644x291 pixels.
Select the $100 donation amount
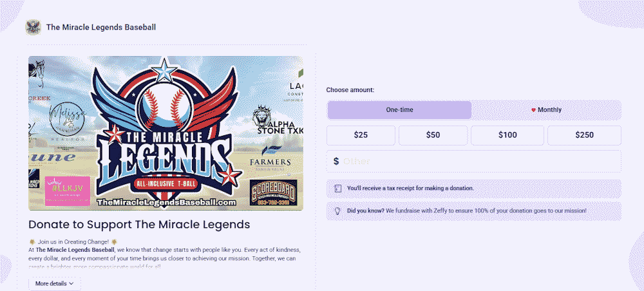[x=507, y=135]
